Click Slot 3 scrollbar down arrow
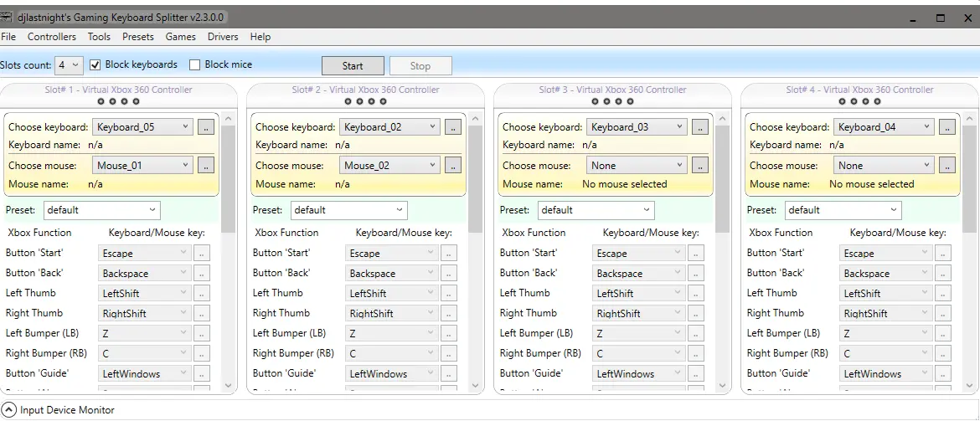This screenshot has width=980, height=421. pos(722,386)
